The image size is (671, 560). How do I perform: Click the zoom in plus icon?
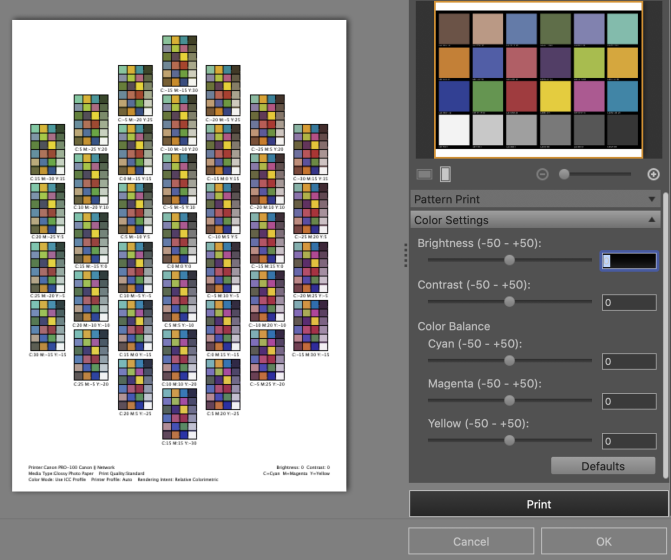pos(653,174)
